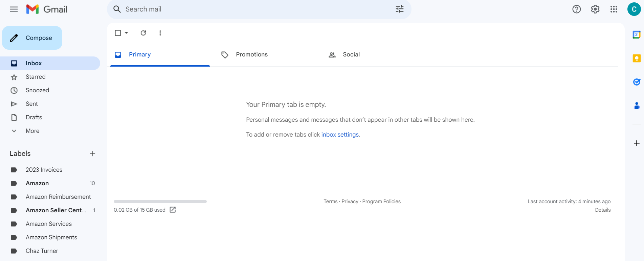Open the select dropdown arrow
Viewport: 644px width, 261px height.
tap(127, 33)
